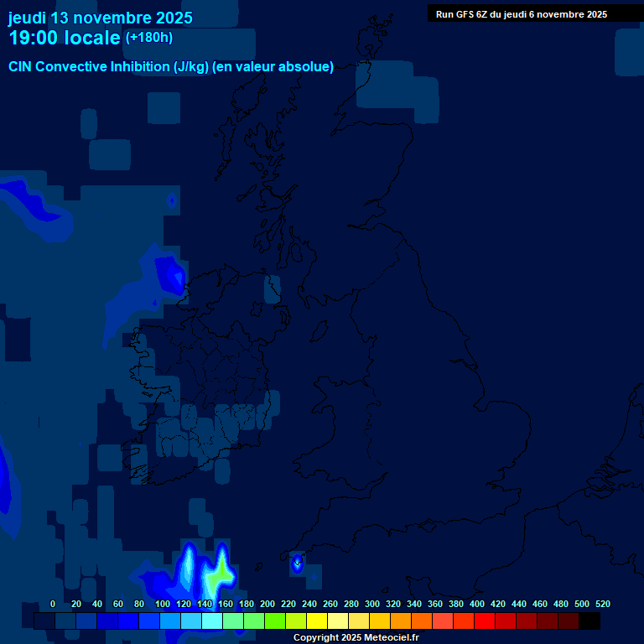The image size is (644, 644).
Task: Click the legend value "40"
Action: (97, 604)
